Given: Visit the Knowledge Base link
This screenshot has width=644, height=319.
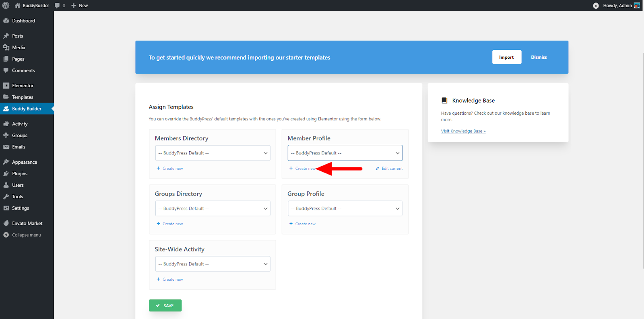Looking at the screenshot, I should click(x=463, y=131).
